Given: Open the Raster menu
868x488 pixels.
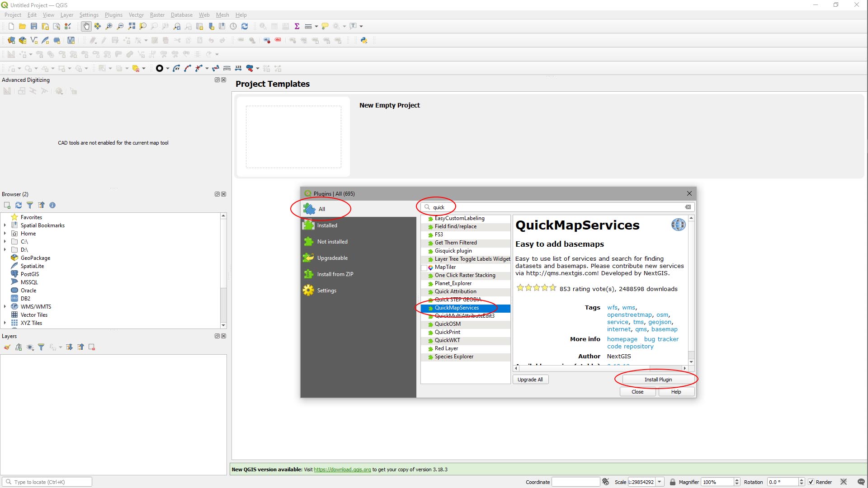Looking at the screenshot, I should pos(157,15).
